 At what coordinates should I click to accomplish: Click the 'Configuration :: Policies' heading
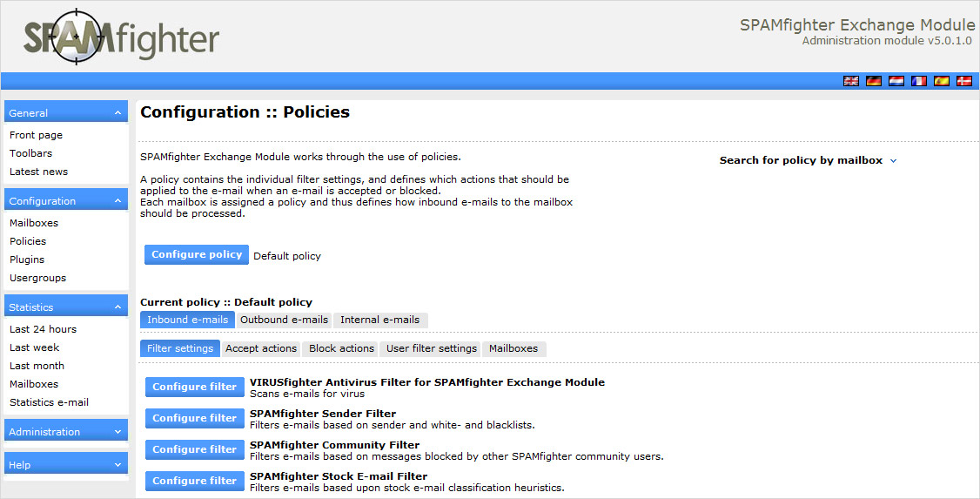pyautogui.click(x=245, y=112)
